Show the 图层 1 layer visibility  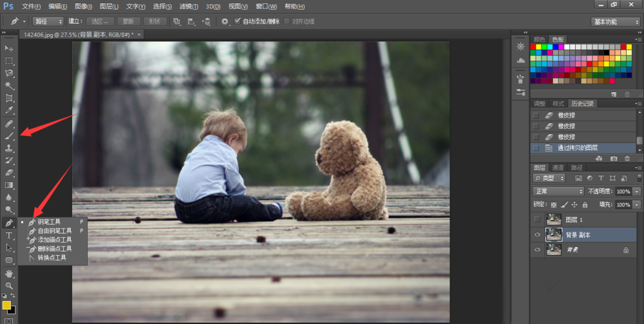click(x=537, y=220)
